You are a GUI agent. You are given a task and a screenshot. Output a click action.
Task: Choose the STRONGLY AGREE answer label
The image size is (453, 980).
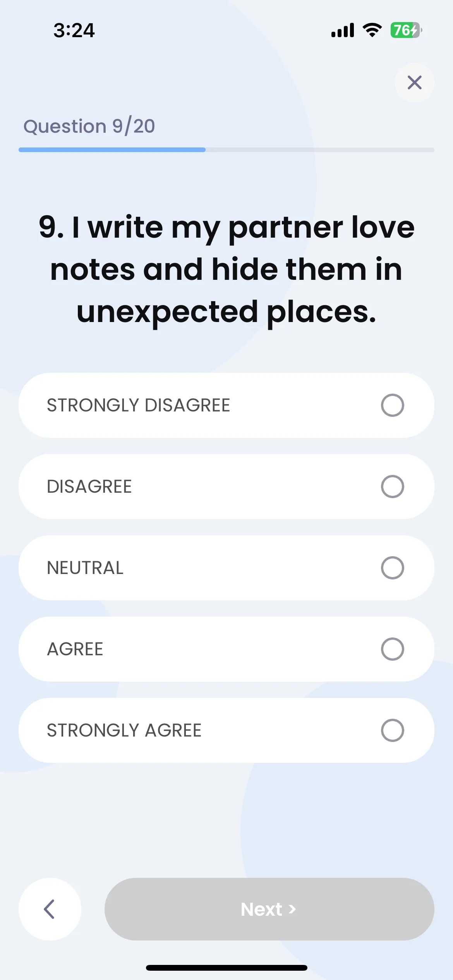coord(124,730)
